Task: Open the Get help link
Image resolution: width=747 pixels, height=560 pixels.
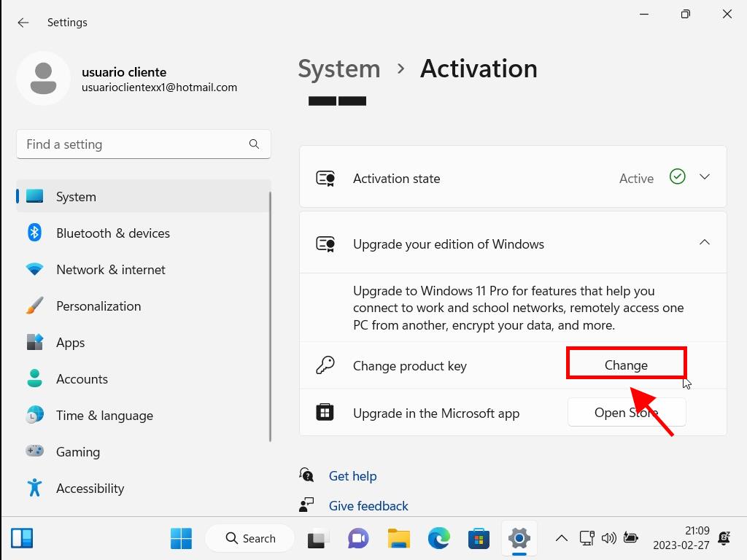Action: click(352, 476)
